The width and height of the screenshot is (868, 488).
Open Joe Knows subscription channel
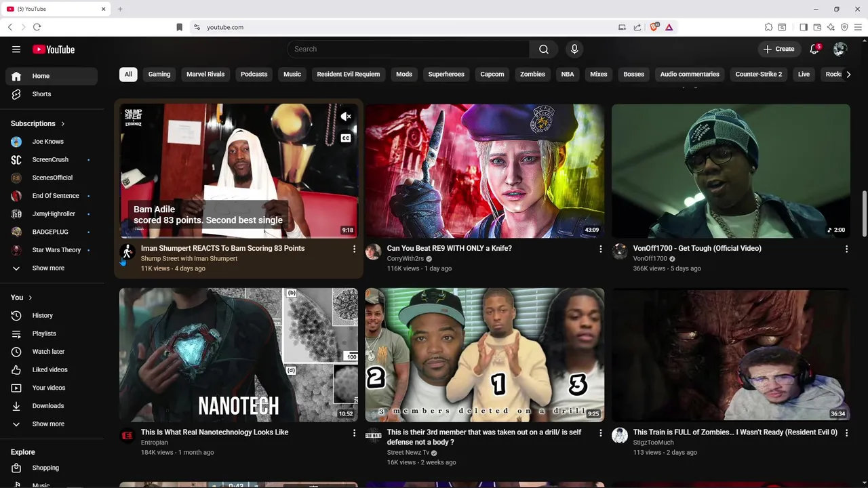coord(52,142)
